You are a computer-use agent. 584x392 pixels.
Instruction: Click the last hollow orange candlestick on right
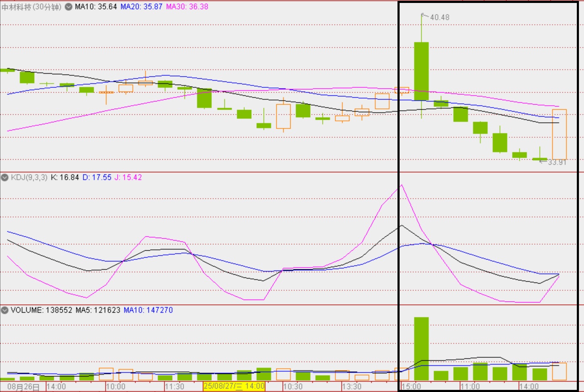(x=559, y=134)
